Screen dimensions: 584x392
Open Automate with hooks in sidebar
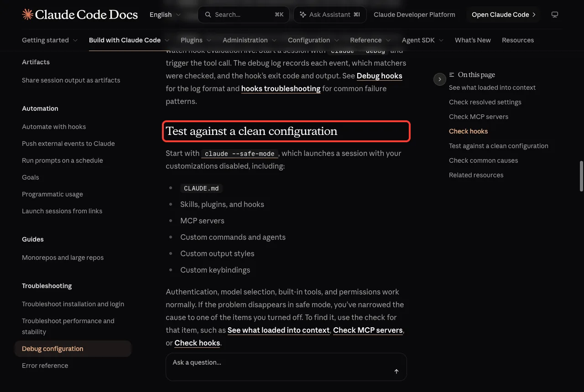click(54, 127)
